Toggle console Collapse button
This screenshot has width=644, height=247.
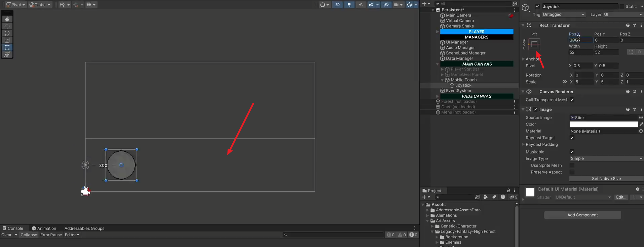pos(29,235)
